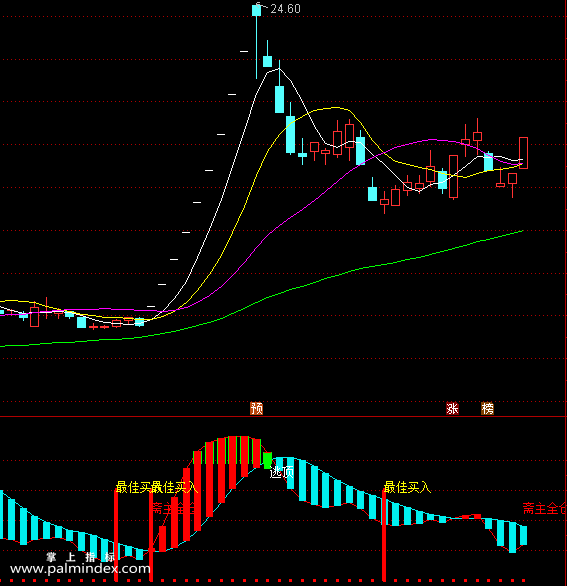The image size is (567, 586).
Task: Select the topmost cyan candle at the peak
Action: click(x=256, y=10)
